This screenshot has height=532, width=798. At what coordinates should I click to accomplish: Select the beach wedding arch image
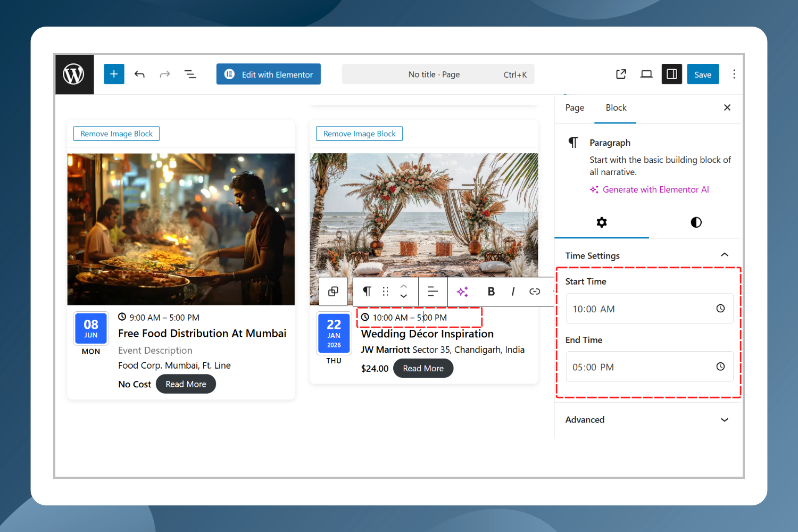tap(424, 215)
